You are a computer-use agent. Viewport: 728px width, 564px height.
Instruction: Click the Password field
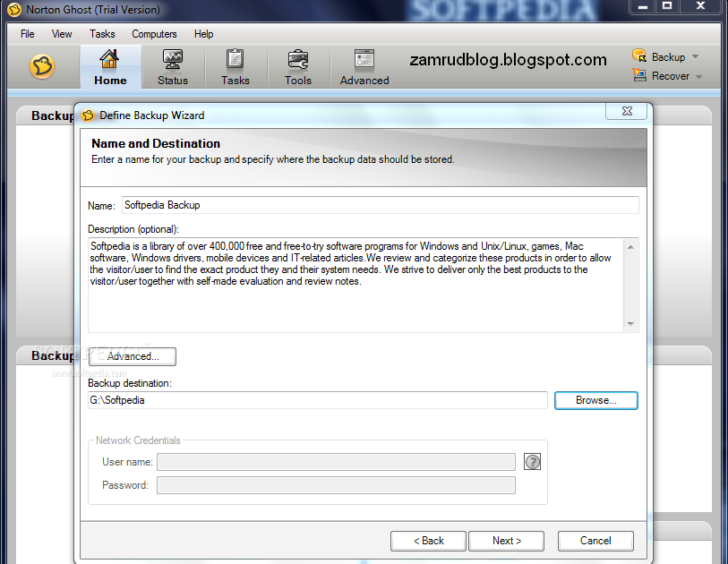pos(336,485)
